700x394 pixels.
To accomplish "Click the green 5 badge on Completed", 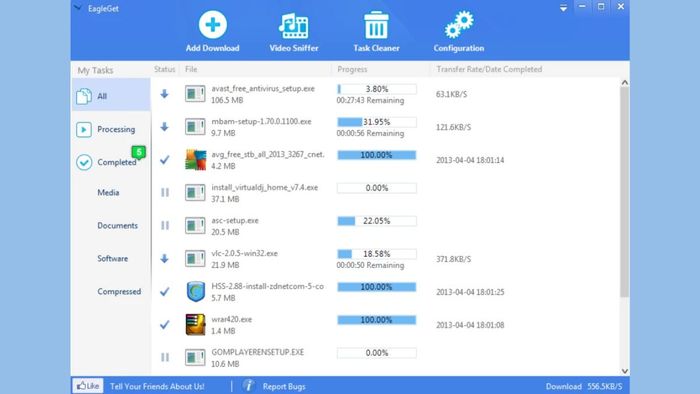I will tap(139, 152).
